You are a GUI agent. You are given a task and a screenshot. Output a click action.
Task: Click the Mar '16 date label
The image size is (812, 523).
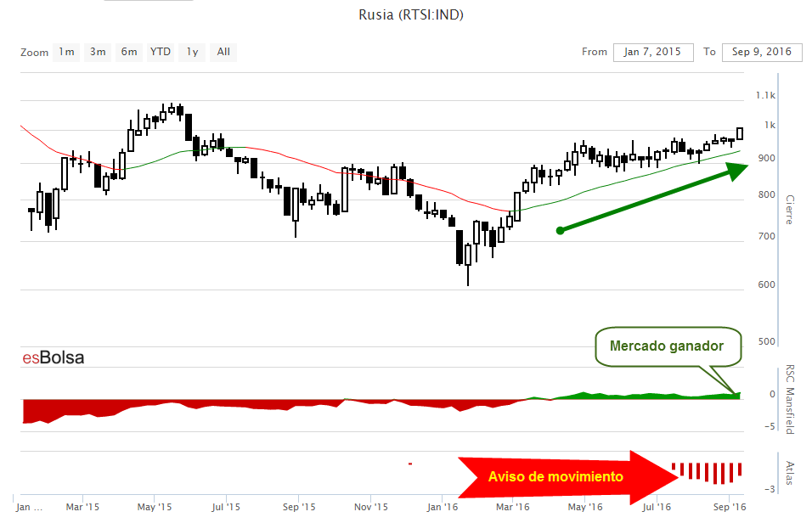513,507
